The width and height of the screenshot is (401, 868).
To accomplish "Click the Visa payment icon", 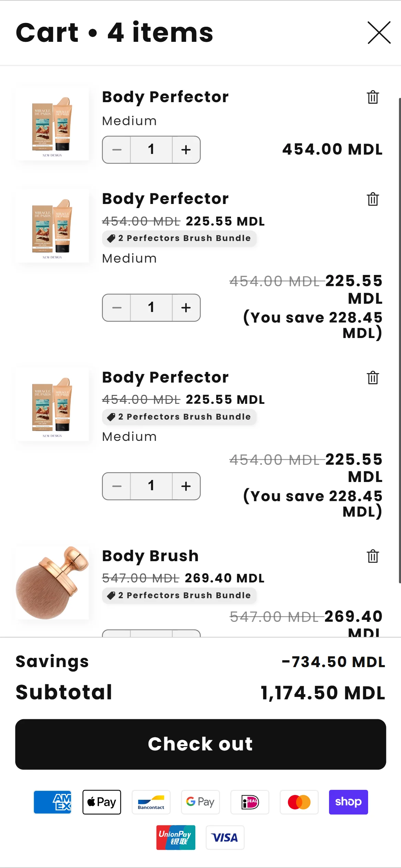I will pyautogui.click(x=225, y=837).
